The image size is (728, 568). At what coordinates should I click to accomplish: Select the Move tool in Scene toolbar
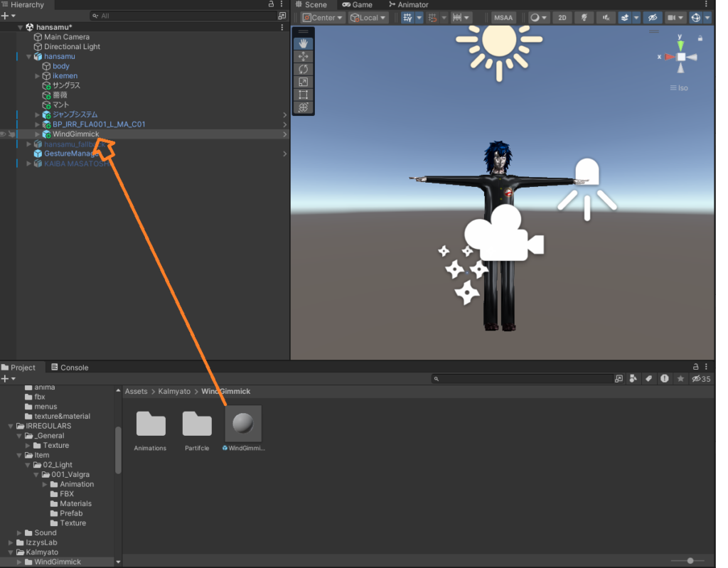pos(304,56)
